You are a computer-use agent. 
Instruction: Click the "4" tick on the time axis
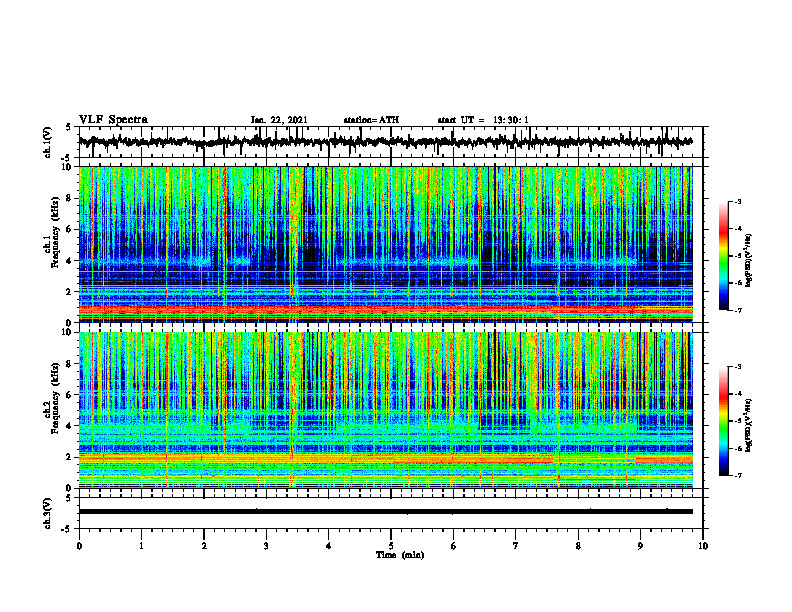coord(329,546)
